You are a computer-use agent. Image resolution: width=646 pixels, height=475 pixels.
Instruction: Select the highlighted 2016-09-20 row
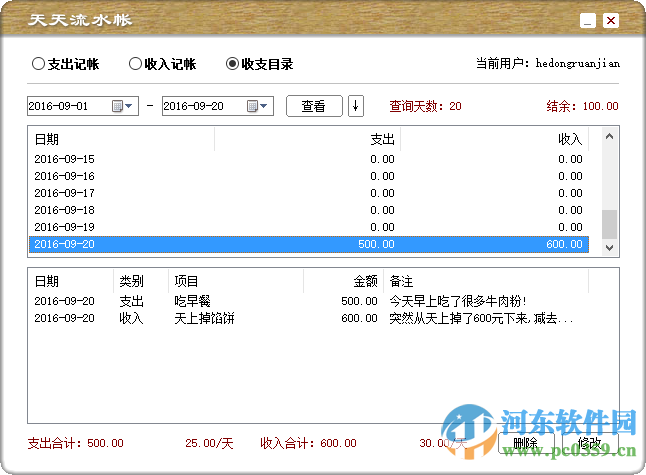[x=309, y=244]
